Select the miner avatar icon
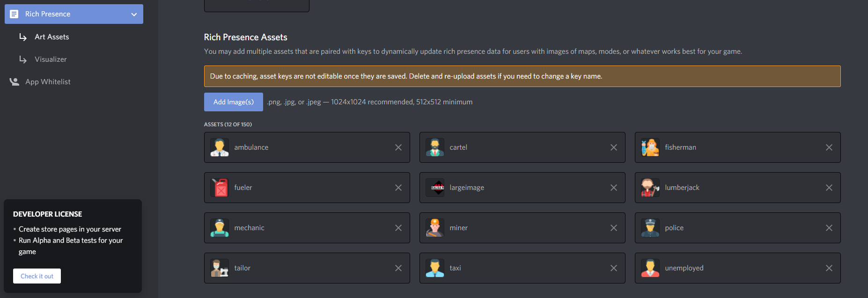Viewport: 868px width, 298px height. tap(435, 228)
